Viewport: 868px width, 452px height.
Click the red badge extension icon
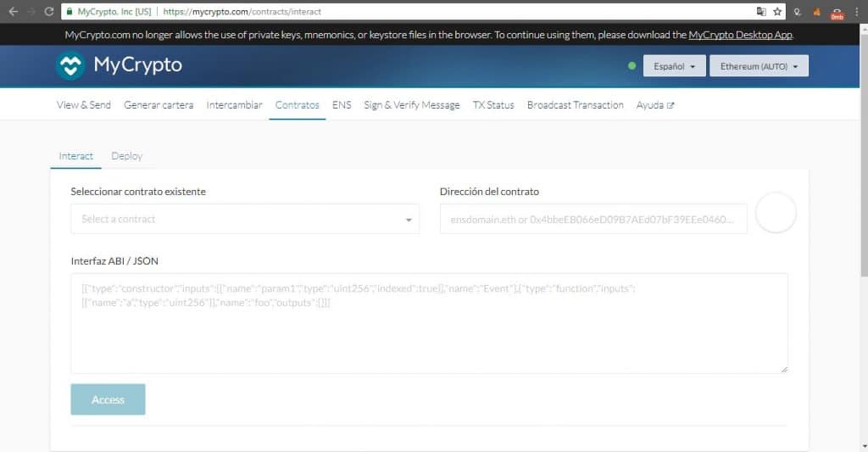(837, 14)
